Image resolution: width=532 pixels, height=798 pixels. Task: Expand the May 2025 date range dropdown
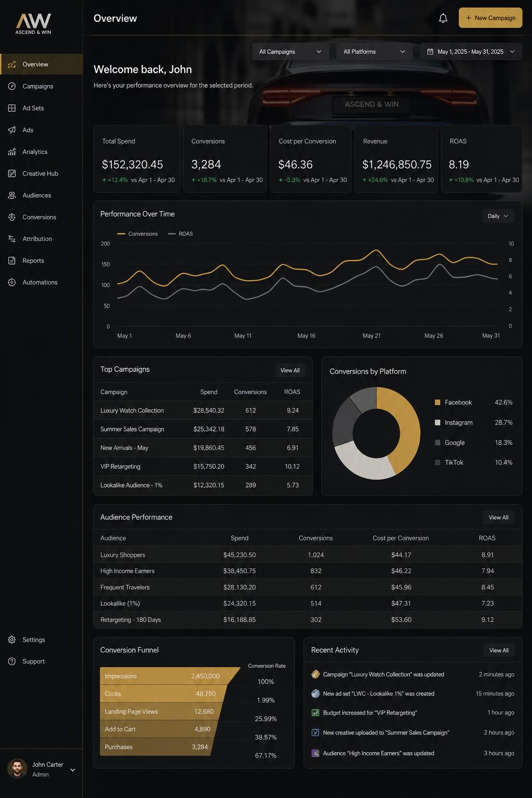(471, 52)
